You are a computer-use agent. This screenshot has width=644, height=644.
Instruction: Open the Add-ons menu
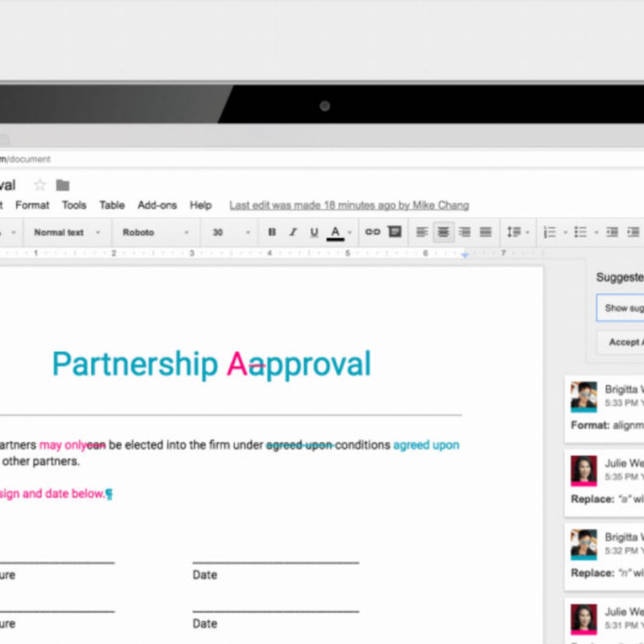157,205
